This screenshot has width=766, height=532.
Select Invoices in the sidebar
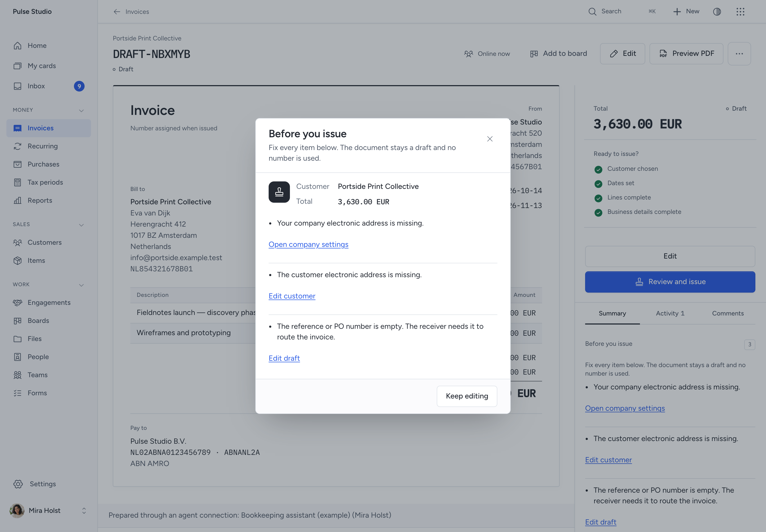[x=48, y=128]
